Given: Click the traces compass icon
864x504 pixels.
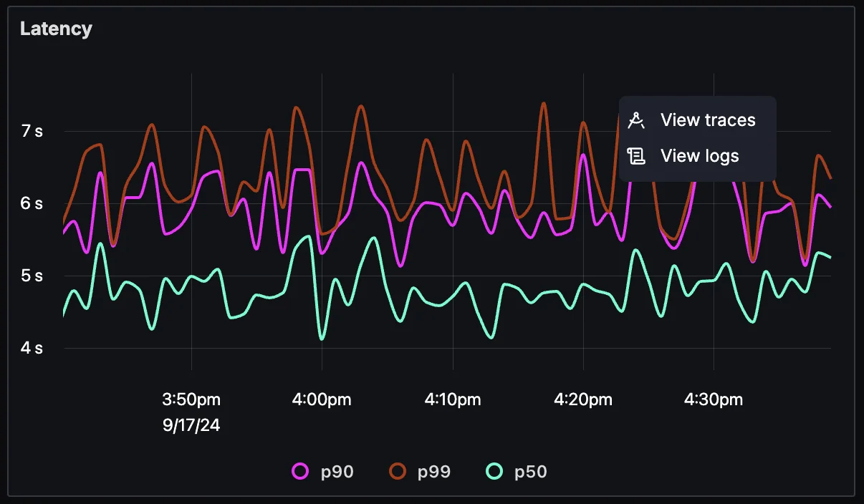Looking at the screenshot, I should point(636,120).
